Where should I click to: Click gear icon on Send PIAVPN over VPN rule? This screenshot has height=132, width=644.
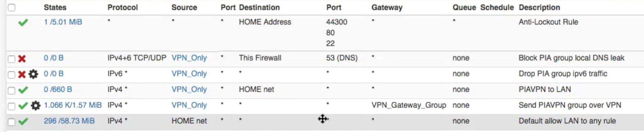(x=36, y=106)
